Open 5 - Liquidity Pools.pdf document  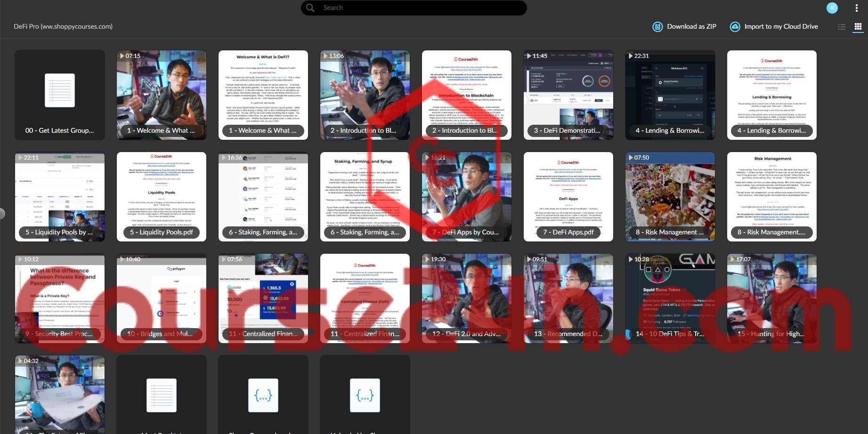(x=162, y=197)
